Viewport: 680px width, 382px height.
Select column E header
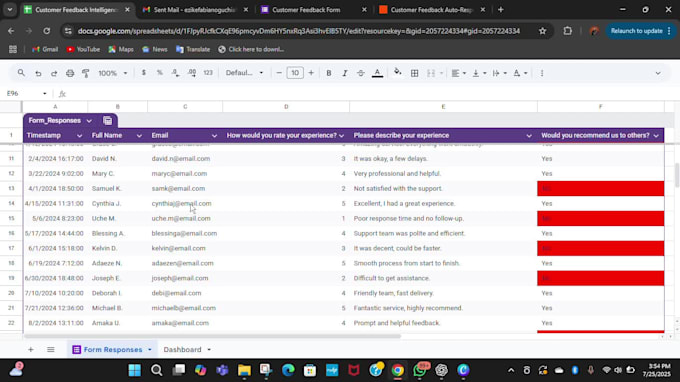(x=443, y=107)
